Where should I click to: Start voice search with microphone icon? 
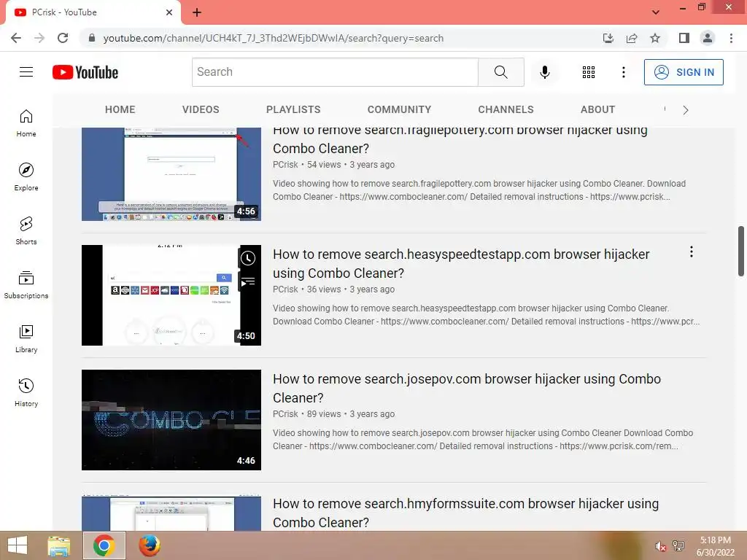(x=544, y=72)
